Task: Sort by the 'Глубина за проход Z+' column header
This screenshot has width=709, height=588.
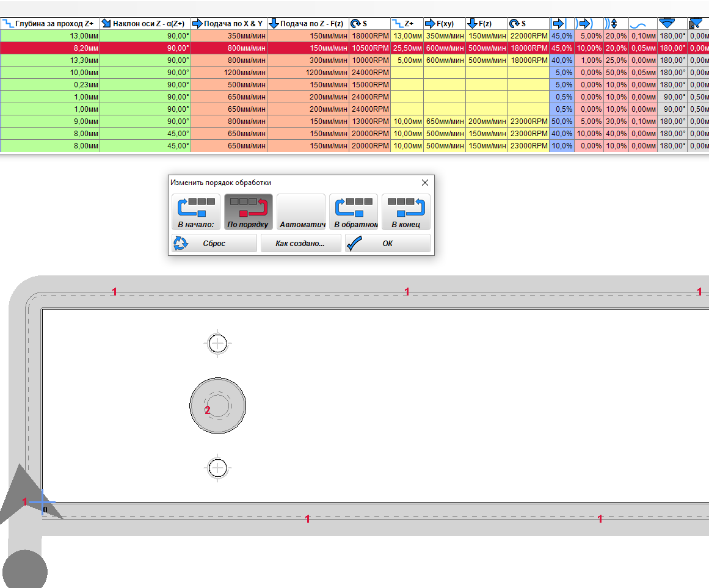Action: [x=50, y=23]
